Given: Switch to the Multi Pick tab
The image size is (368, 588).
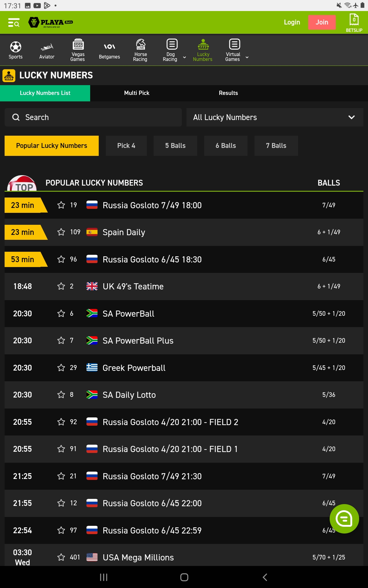Looking at the screenshot, I should click(137, 93).
